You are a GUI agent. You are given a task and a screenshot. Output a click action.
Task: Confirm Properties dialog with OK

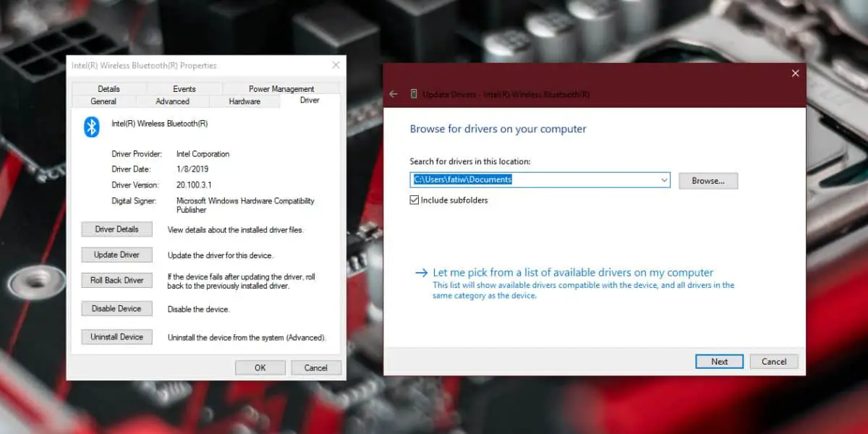click(260, 367)
